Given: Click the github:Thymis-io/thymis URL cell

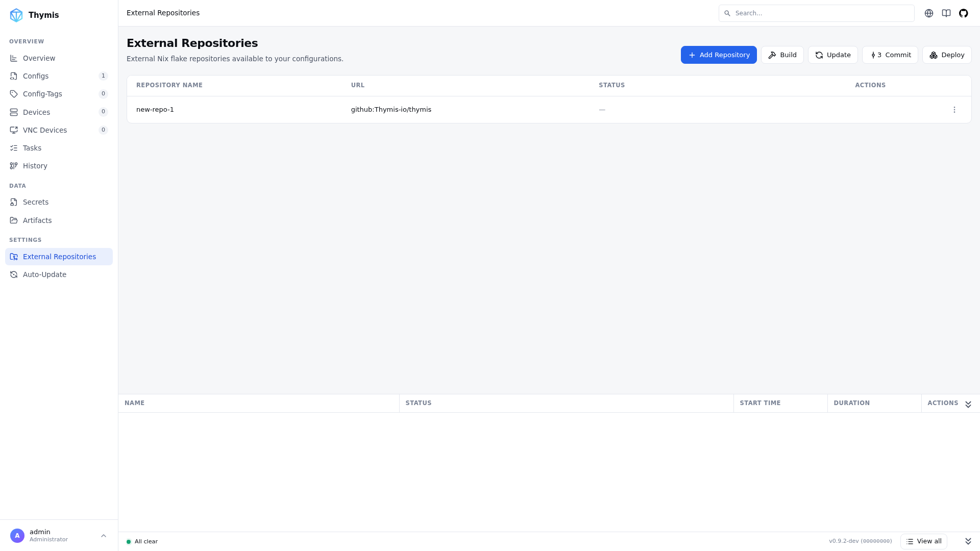Looking at the screenshot, I should [x=391, y=110].
